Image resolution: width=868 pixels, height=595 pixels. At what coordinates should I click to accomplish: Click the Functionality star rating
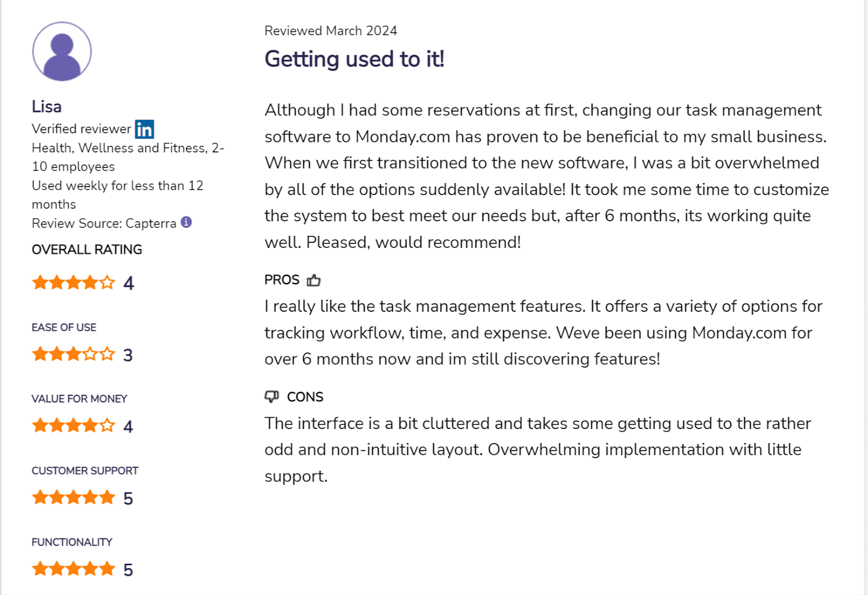(x=74, y=569)
